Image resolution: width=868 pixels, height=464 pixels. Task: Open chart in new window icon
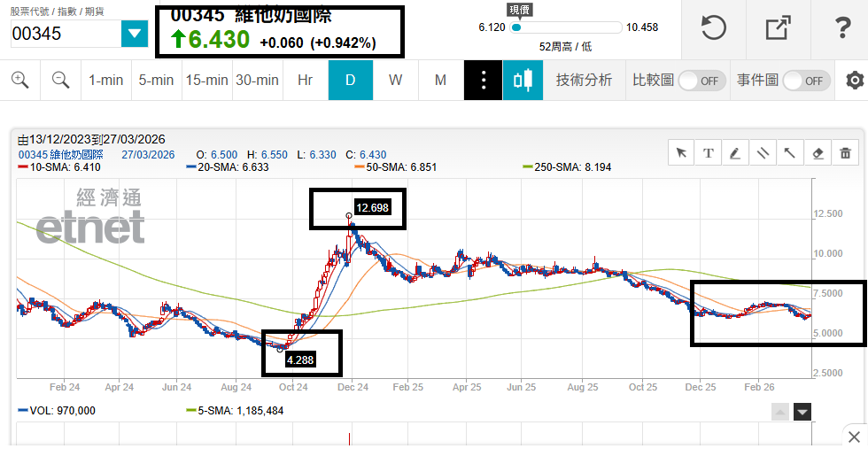click(778, 27)
